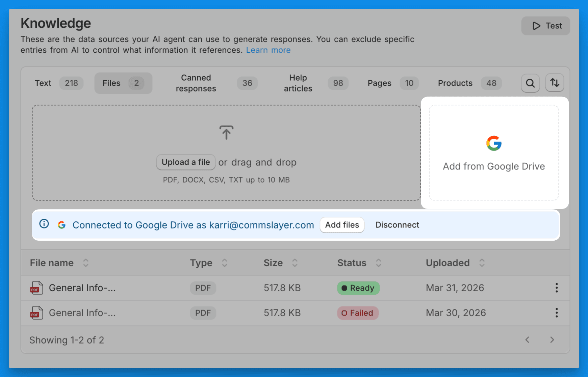Click the Showing 1-2 of 2 text
This screenshot has width=588, height=377.
coord(67,340)
